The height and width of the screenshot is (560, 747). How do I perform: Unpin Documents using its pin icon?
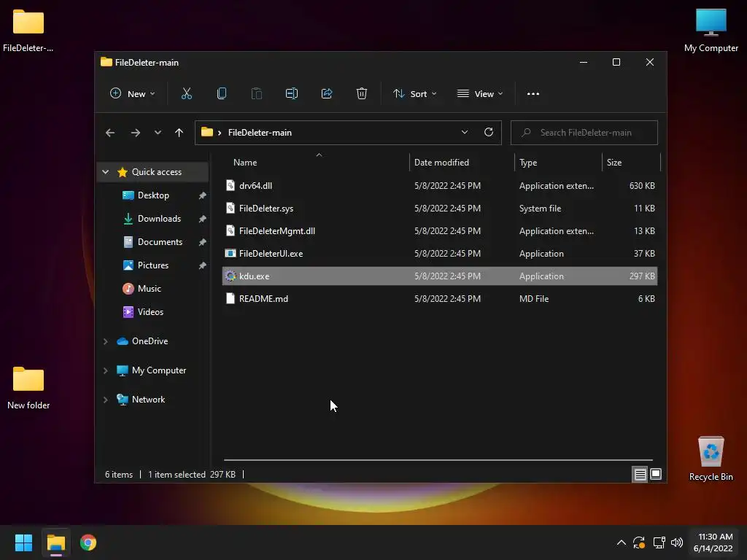click(202, 242)
